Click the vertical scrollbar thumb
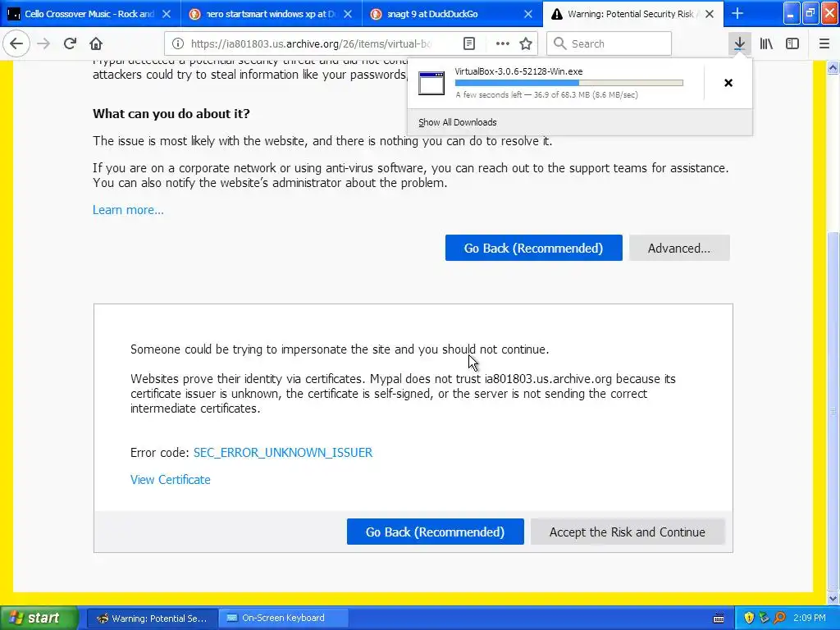This screenshot has height=630, width=840. 833,411
